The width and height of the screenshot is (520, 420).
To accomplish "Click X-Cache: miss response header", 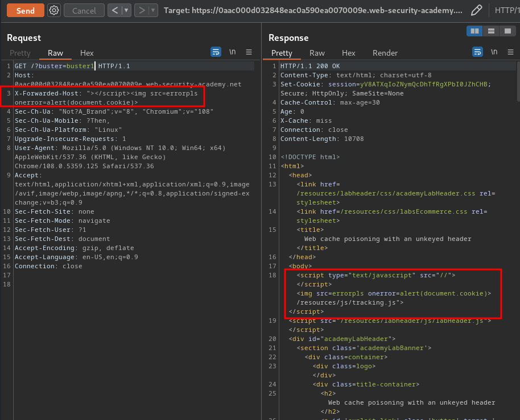I will pyautogui.click(x=306, y=120).
